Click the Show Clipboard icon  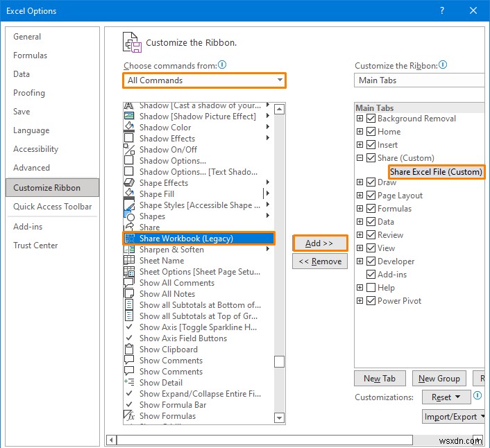point(128,350)
